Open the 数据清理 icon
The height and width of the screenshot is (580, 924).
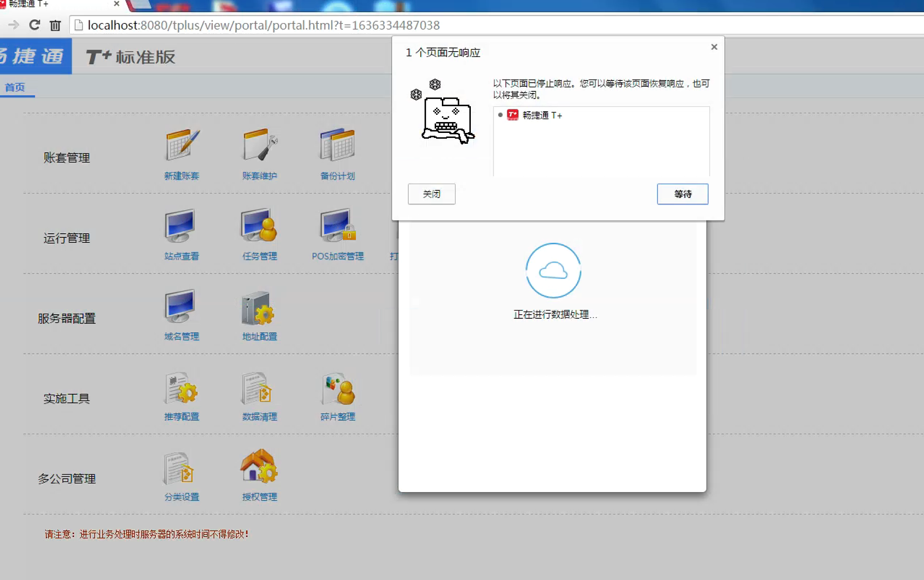257,388
